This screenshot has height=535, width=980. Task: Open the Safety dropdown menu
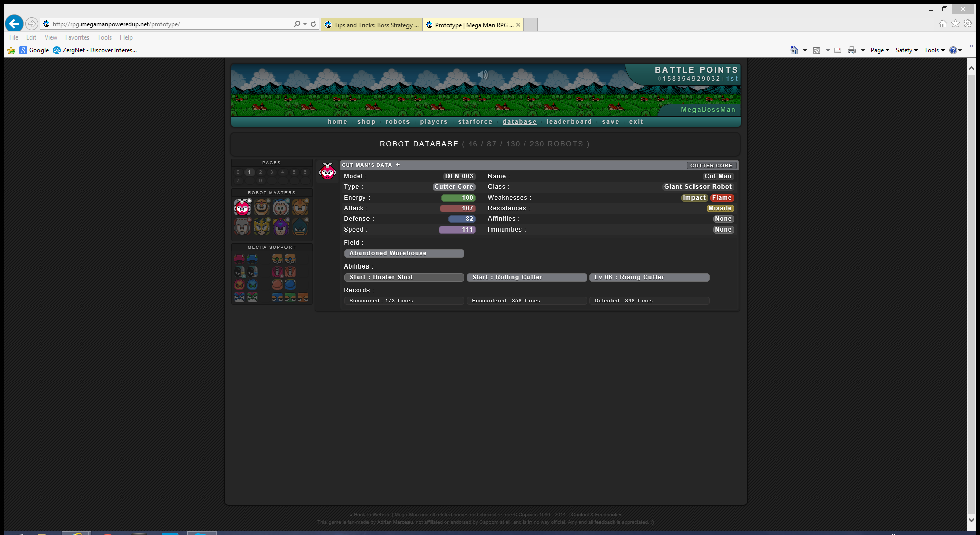(x=907, y=50)
